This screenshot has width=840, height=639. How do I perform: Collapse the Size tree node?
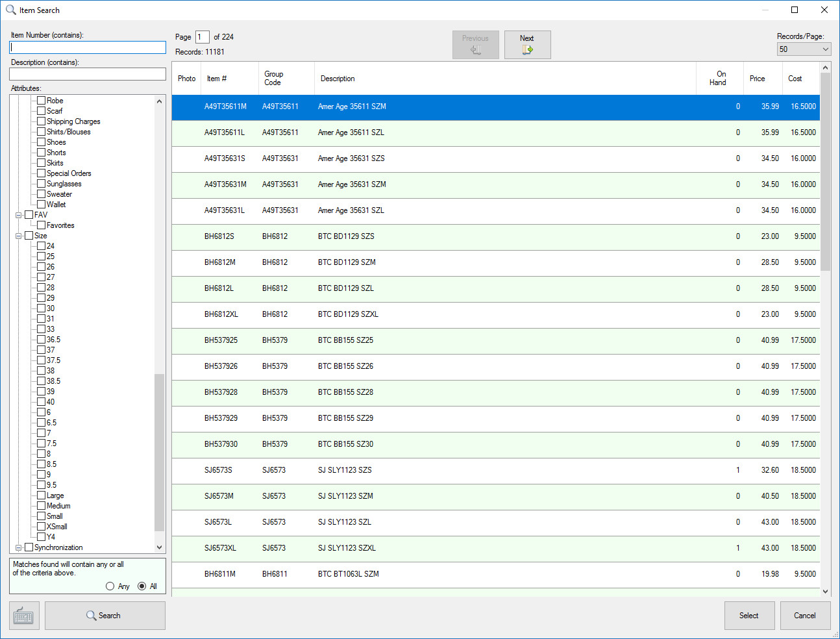click(19, 236)
